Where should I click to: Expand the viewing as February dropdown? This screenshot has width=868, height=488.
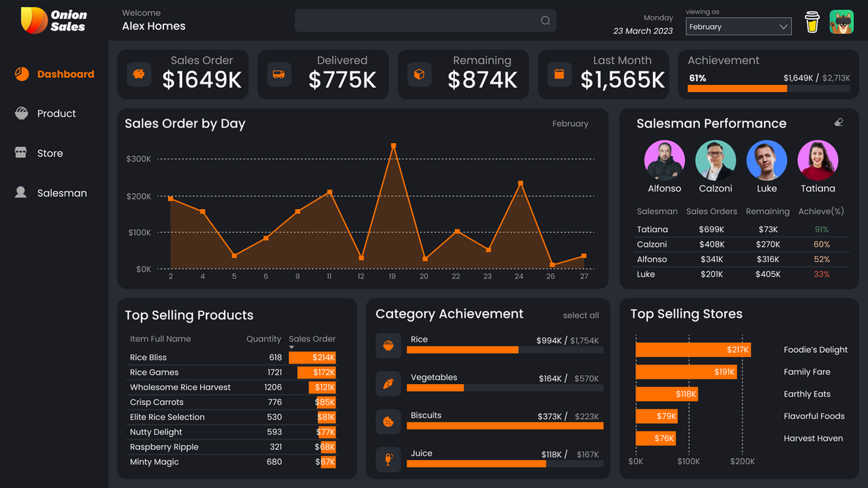pyautogui.click(x=738, y=26)
